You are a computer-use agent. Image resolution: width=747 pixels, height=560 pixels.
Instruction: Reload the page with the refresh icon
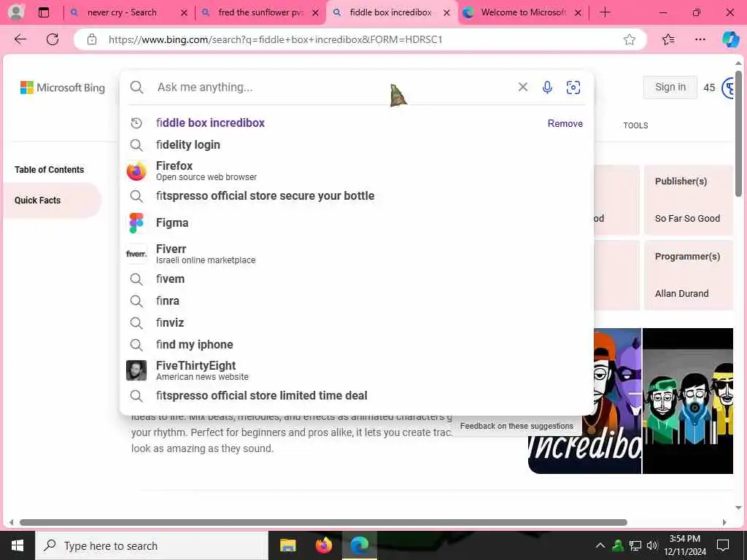(53, 39)
